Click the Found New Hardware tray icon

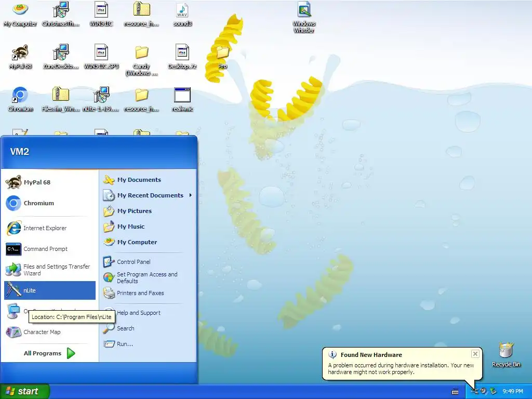point(474,391)
